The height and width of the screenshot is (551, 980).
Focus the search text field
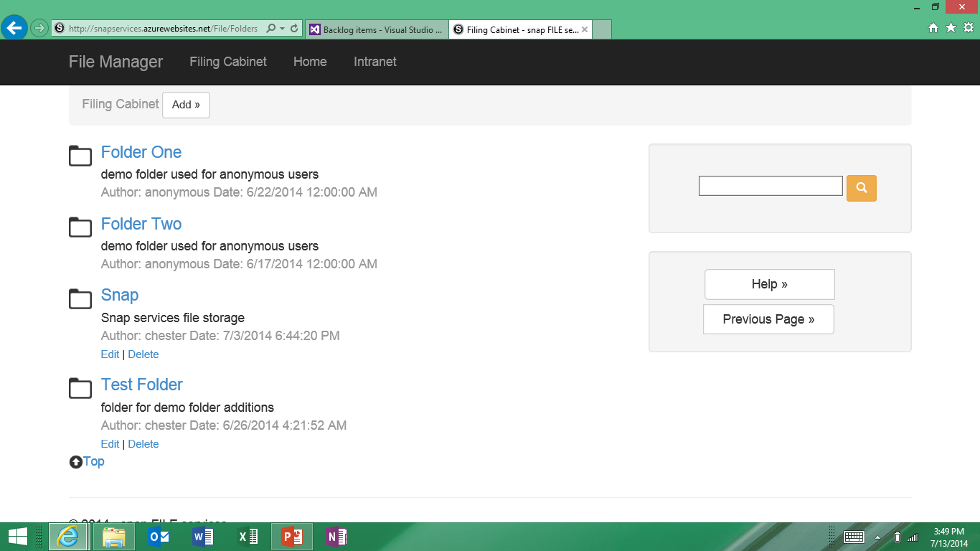click(771, 186)
